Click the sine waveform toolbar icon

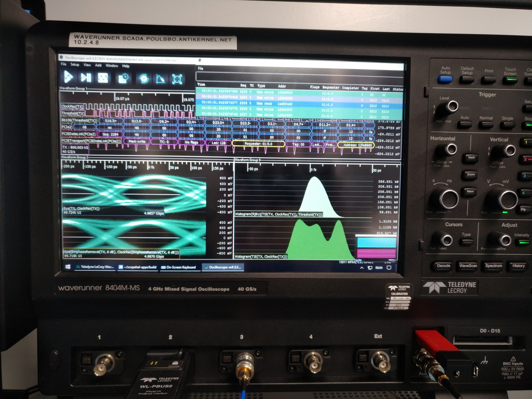click(103, 78)
